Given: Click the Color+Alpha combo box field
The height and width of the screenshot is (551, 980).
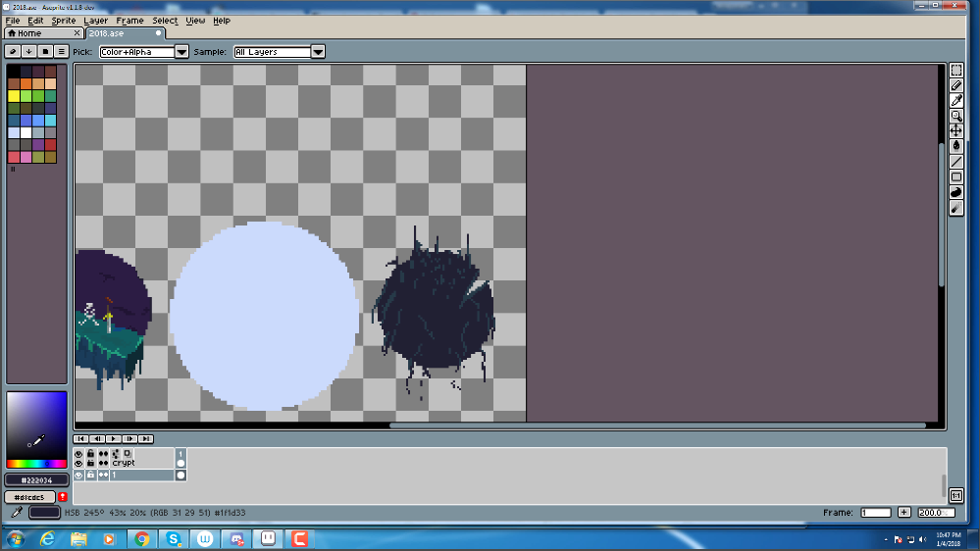Looking at the screenshot, I should (x=137, y=52).
